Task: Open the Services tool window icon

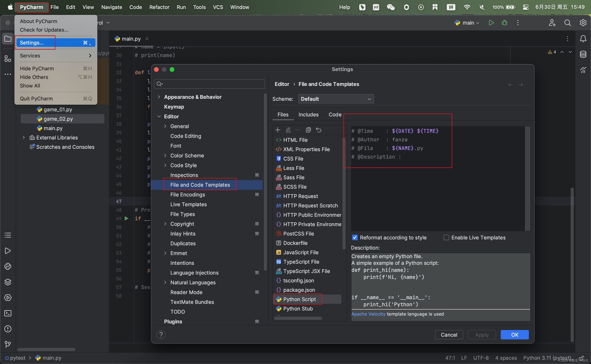Action: coord(8,298)
